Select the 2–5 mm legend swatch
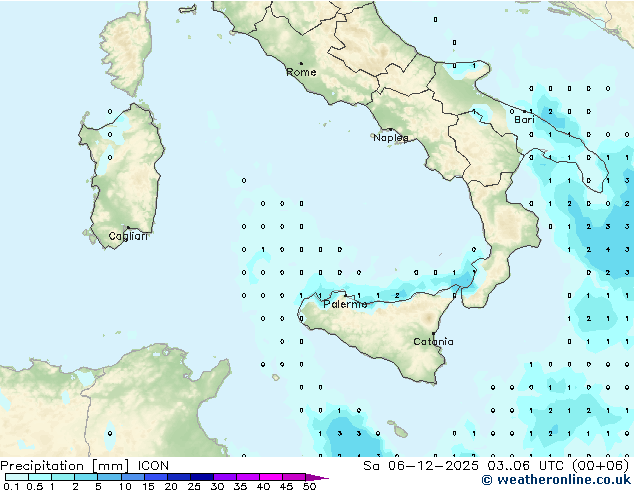Screen dimensions: 634x490 click(x=86, y=477)
